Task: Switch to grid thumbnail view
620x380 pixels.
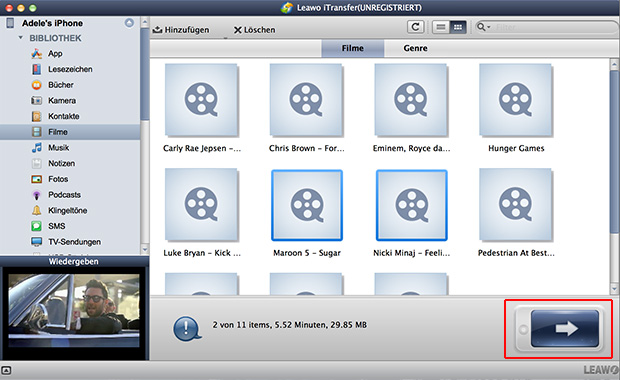Action: (x=458, y=27)
